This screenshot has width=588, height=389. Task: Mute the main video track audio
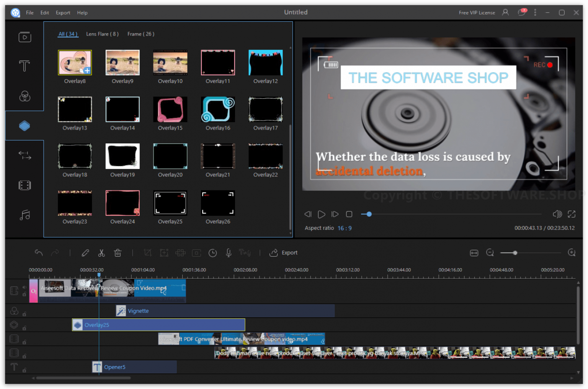(x=24, y=287)
